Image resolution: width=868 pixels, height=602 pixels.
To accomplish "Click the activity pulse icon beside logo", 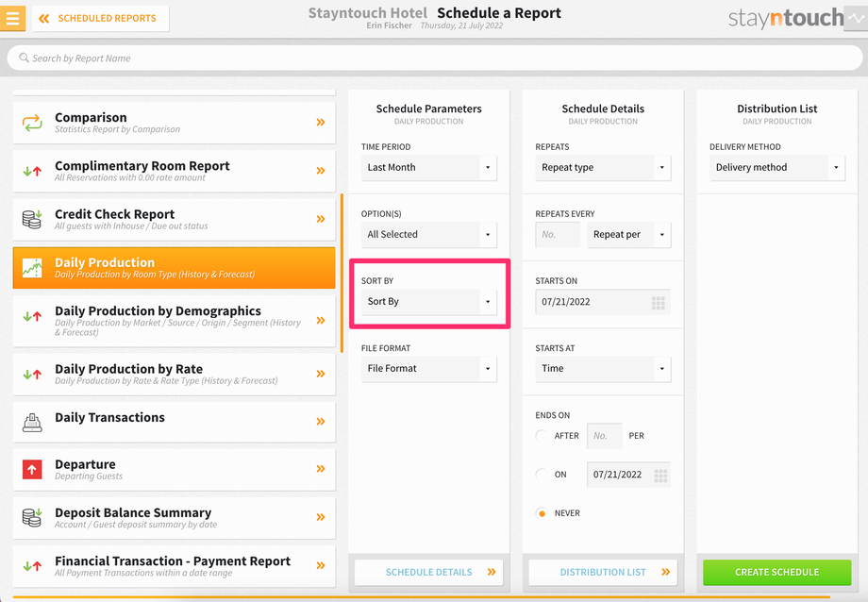I will [856, 18].
